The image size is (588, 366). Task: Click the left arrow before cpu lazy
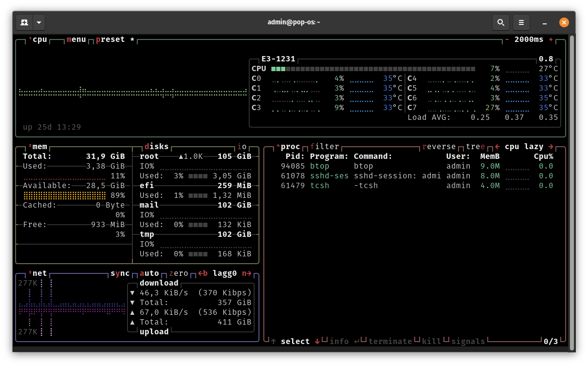pos(497,147)
